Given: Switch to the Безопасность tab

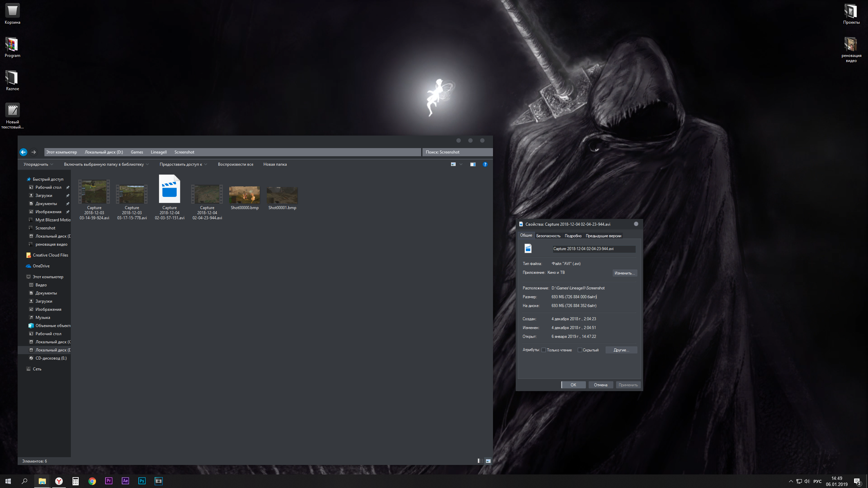Looking at the screenshot, I should 548,236.
